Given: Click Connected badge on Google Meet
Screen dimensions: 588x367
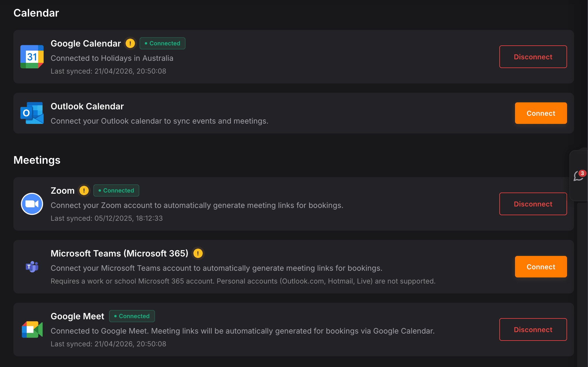Looking at the screenshot, I should [x=132, y=316].
